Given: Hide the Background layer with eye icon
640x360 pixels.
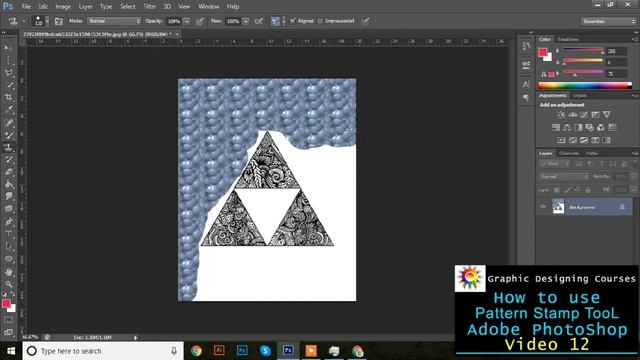Looking at the screenshot, I should pos(543,207).
